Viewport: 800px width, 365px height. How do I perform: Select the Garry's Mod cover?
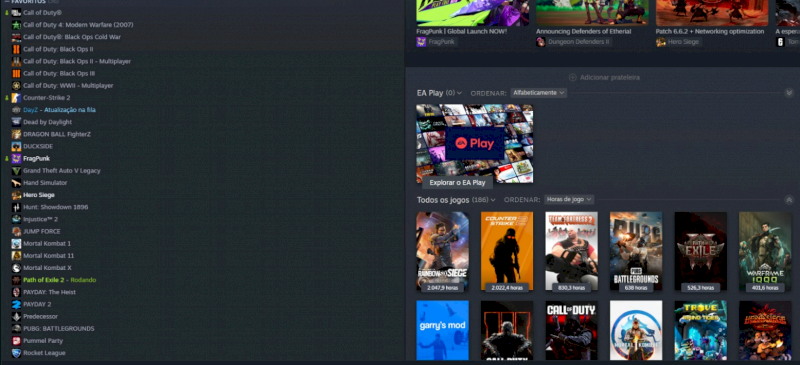tap(442, 330)
